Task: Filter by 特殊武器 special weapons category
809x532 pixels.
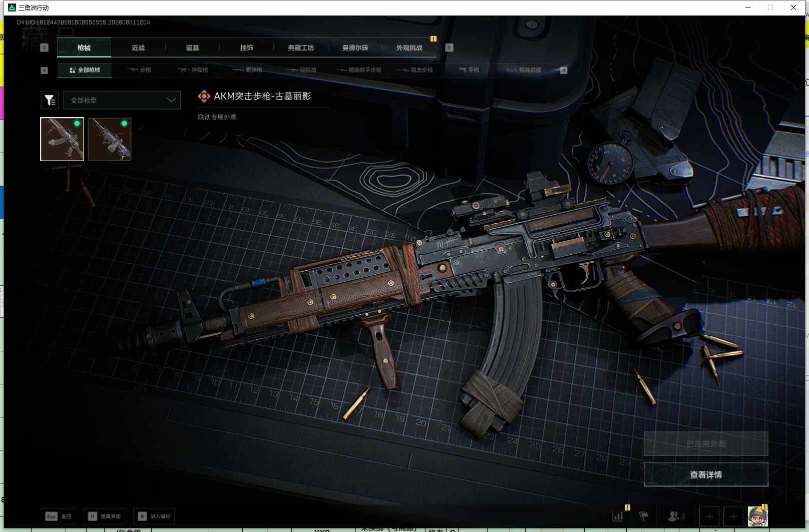Action: pos(524,70)
